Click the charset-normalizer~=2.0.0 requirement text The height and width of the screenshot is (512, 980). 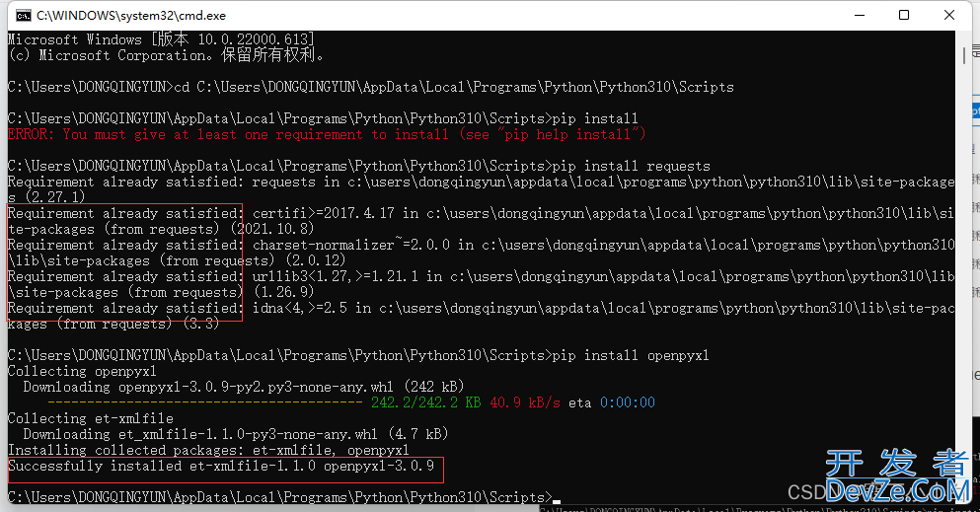click(x=351, y=245)
